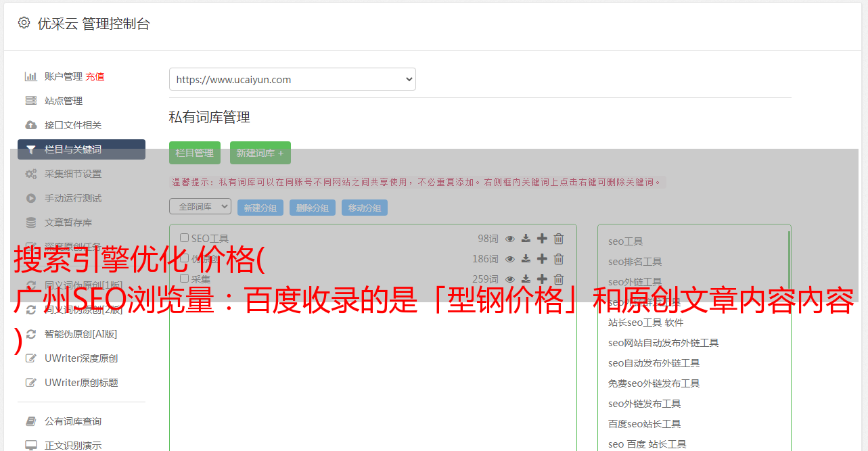Screen dimensions: 868x451
Task: Click the 移动分组 button
Action: [365, 208]
